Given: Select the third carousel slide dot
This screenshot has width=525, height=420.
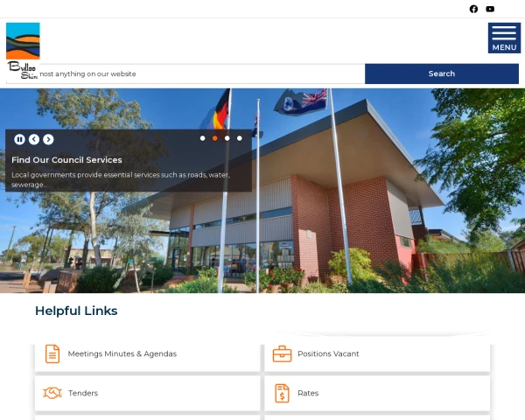Looking at the screenshot, I should (x=227, y=138).
